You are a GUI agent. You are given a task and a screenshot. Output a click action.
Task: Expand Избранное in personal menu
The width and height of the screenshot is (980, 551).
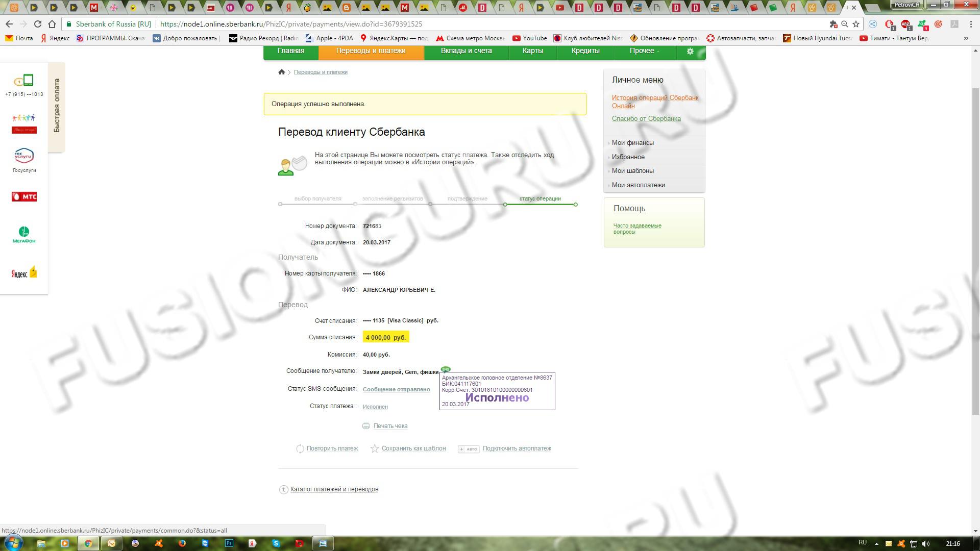coord(628,157)
